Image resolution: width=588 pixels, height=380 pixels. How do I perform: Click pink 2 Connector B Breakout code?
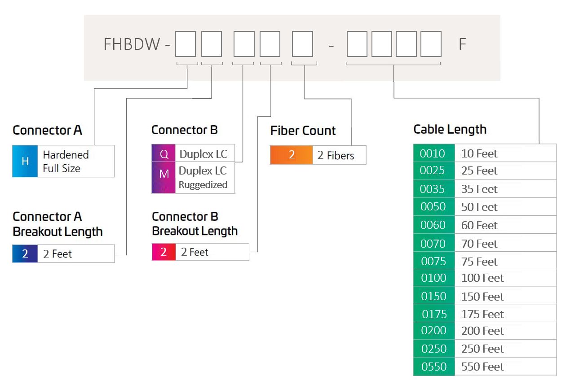click(x=164, y=252)
